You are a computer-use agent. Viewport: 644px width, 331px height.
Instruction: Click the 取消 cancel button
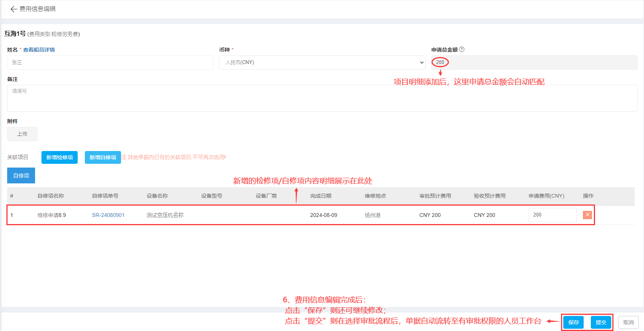click(x=629, y=322)
